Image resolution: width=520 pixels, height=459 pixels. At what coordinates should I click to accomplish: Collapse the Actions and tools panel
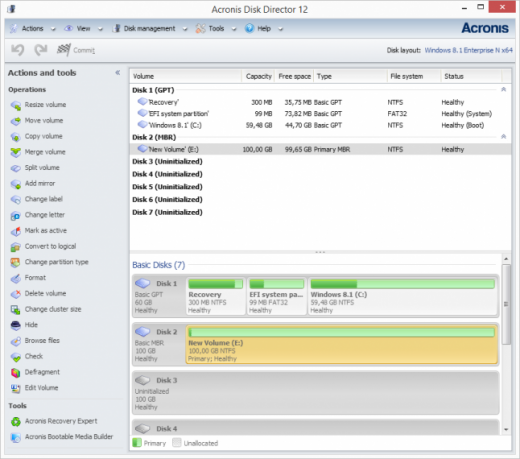tap(118, 73)
